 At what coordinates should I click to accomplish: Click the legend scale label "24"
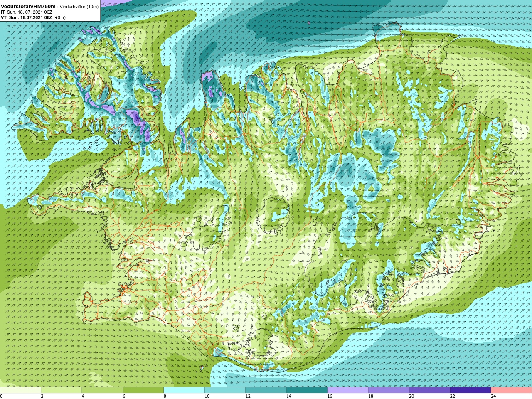493,396
